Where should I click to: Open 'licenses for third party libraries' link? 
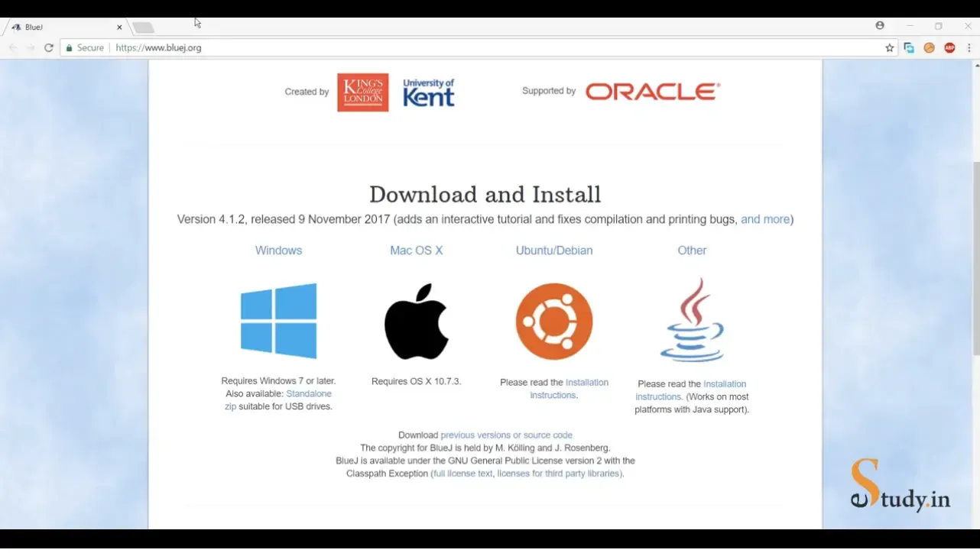pos(558,474)
